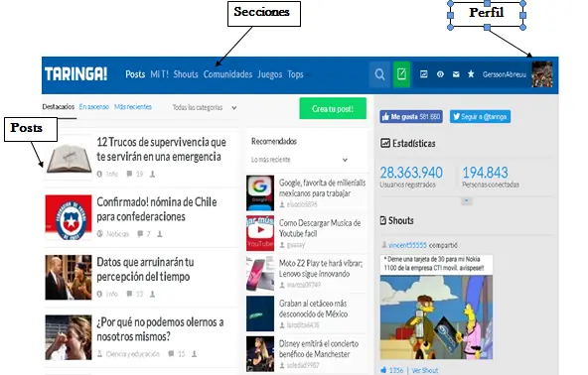Viewport: 588px width, 375px height.
Task: Expand the Todas las categorías dropdown
Action: [x=205, y=107]
